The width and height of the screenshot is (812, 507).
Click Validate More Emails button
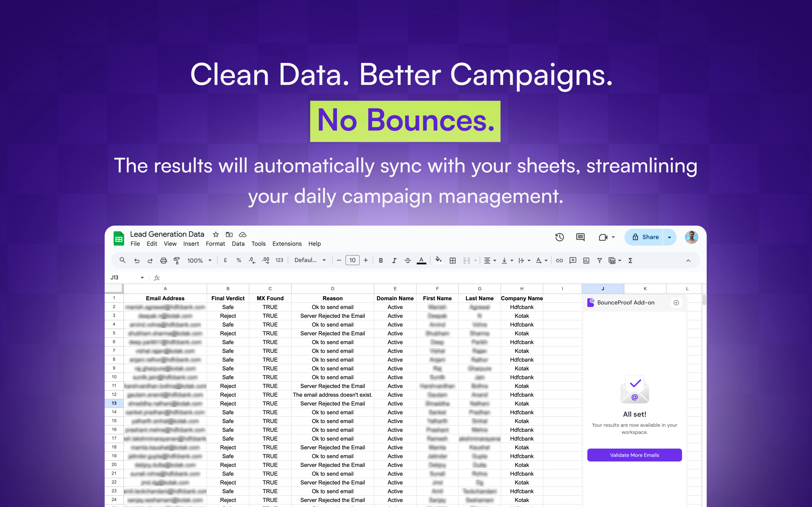coord(634,455)
